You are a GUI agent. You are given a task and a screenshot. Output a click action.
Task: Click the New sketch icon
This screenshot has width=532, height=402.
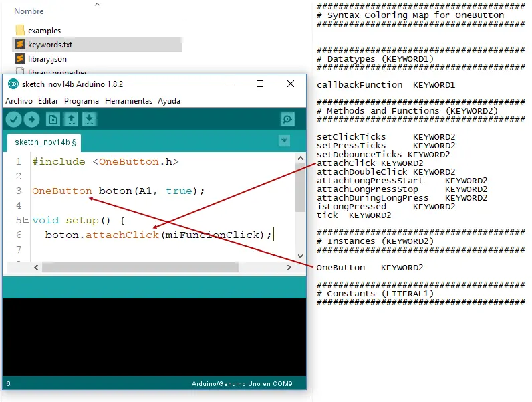pos(53,120)
